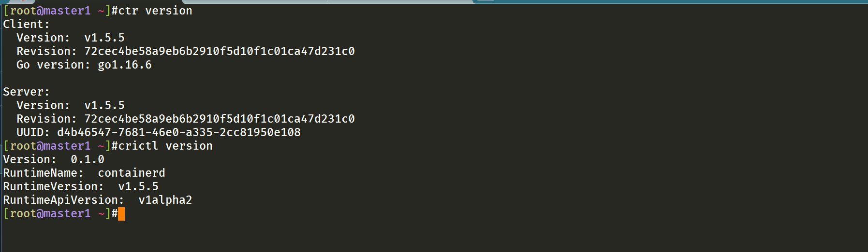This screenshot has width=868, height=252.
Task: Click the 'RuntimeName: containerd' line
Action: (x=84, y=173)
